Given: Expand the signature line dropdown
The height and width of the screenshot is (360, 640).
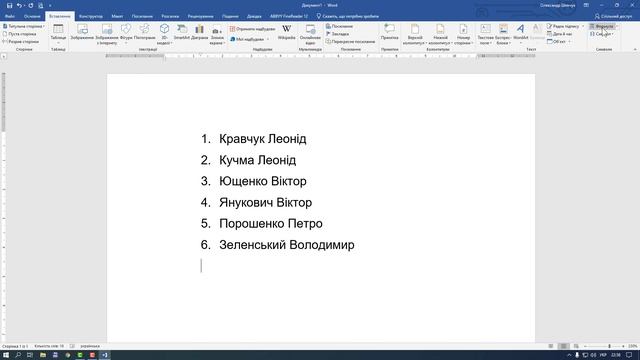Looking at the screenshot, I should coord(583,26).
